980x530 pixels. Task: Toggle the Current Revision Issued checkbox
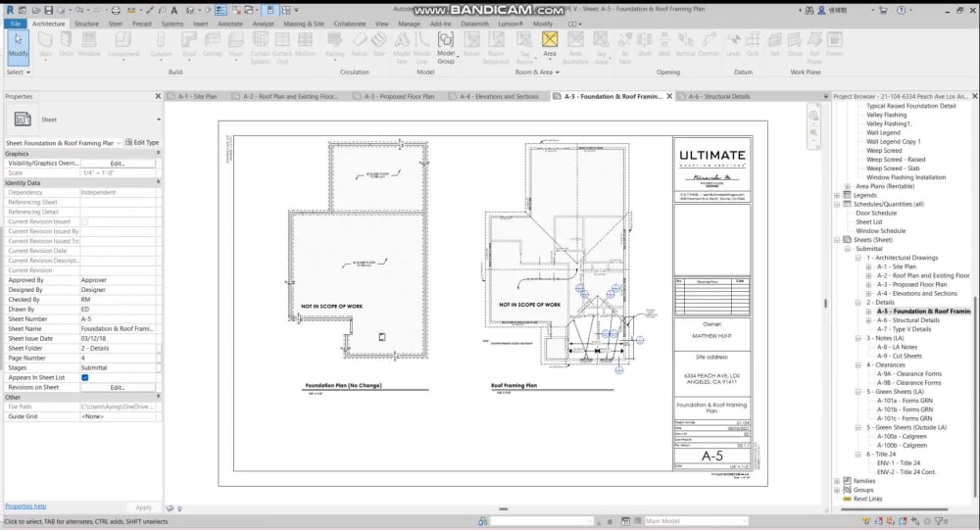[85, 221]
